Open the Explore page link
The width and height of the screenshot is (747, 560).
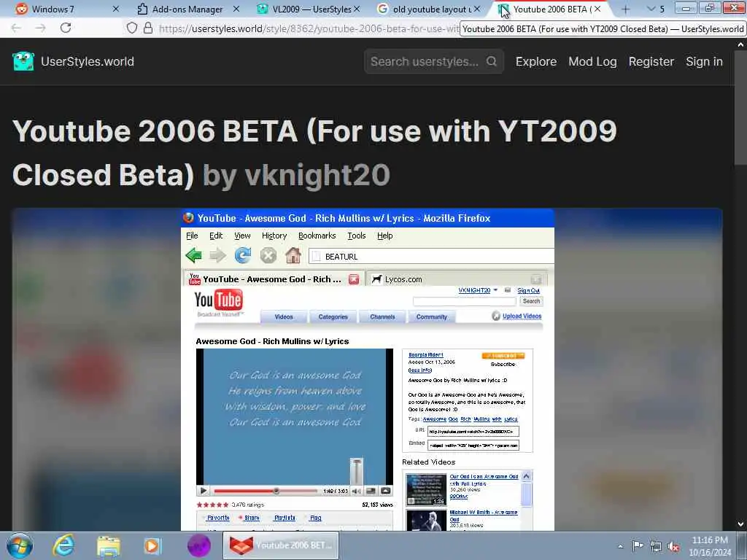point(536,61)
